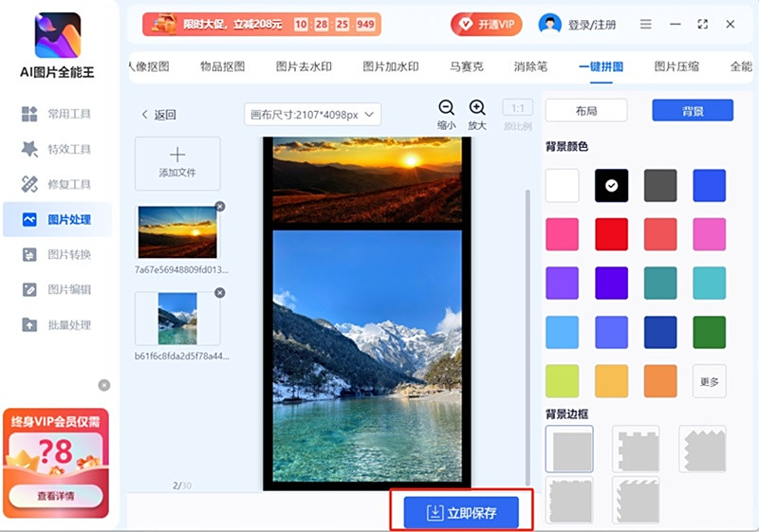Image resolution: width=759 pixels, height=532 pixels.
Task: Open 图片转换 in the sidebar
Action: [x=57, y=254]
